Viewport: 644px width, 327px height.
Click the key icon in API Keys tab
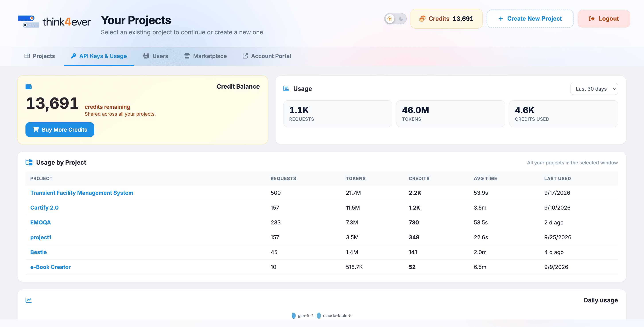73,56
